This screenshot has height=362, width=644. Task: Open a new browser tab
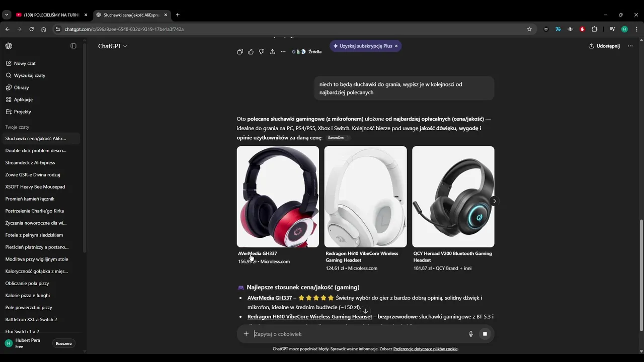(x=178, y=15)
